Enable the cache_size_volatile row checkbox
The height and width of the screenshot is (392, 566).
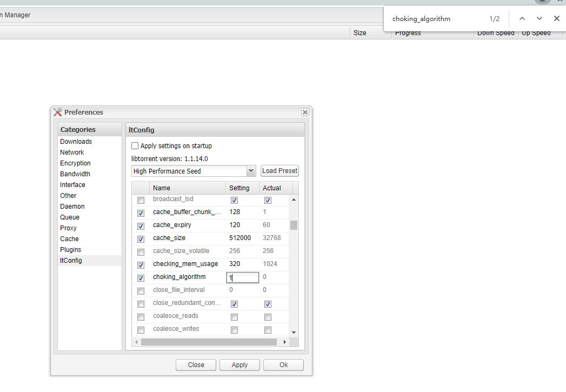click(141, 253)
